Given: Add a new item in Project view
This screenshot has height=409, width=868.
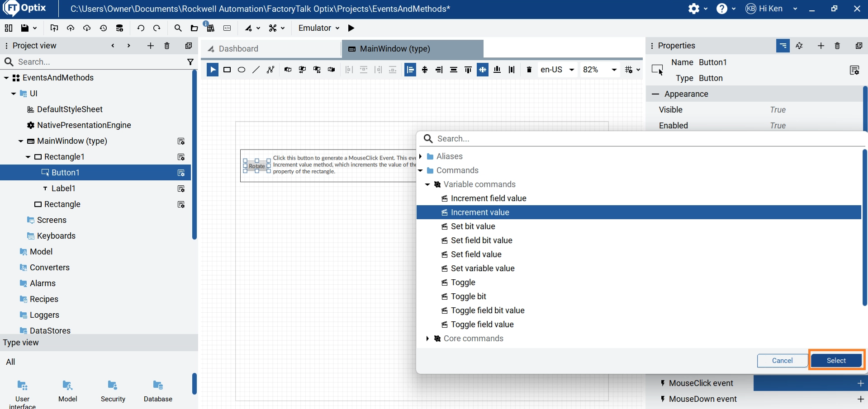Looking at the screenshot, I should pyautogui.click(x=151, y=46).
